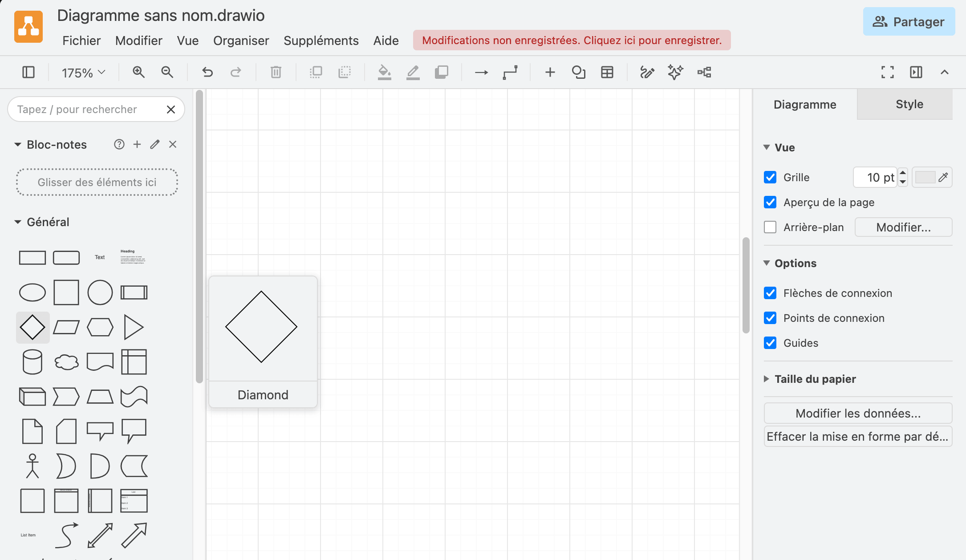Click the fill color bucket icon
This screenshot has height=560, width=966.
coord(385,72)
